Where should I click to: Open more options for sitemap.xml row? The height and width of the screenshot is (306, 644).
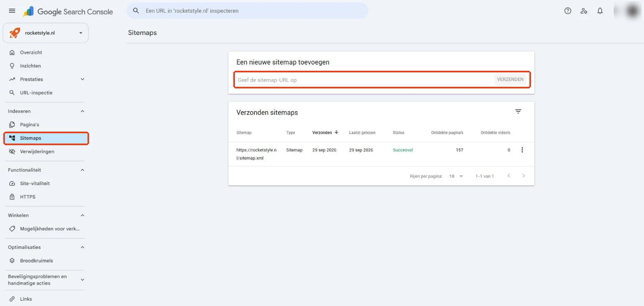[x=522, y=150]
